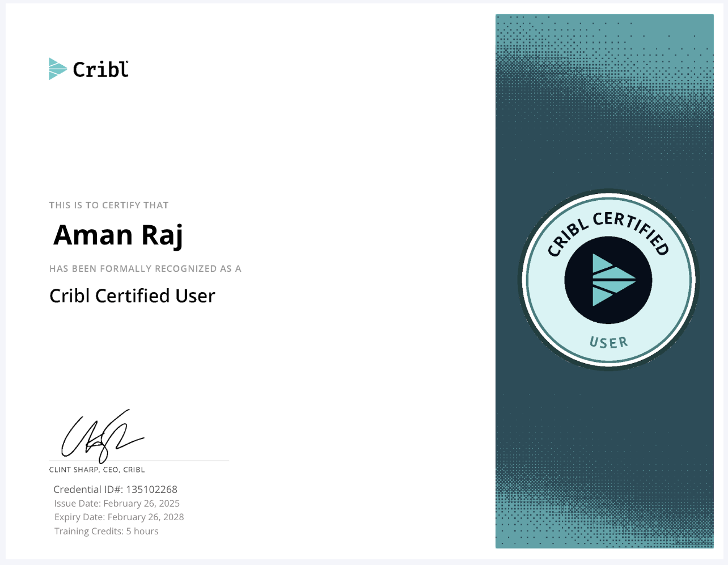Click the USER label on the badge
This screenshot has height=565, width=728.
click(x=608, y=342)
